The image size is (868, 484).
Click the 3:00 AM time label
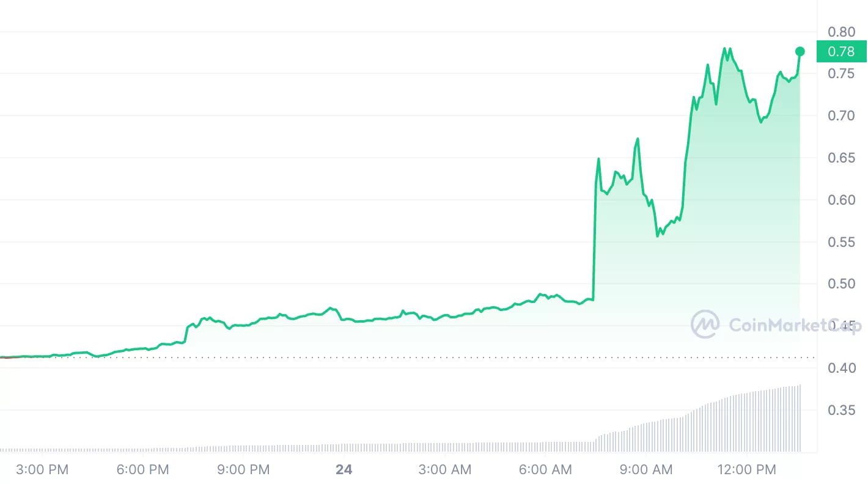pos(445,469)
